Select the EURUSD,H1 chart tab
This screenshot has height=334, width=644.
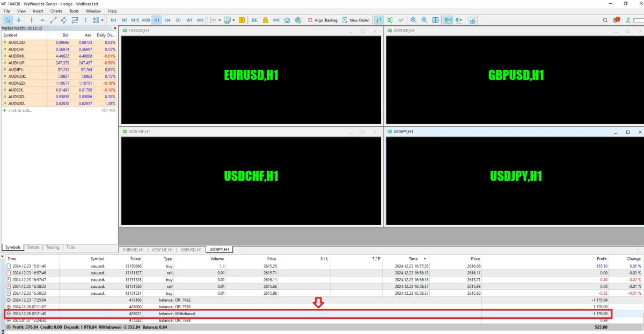coord(134,250)
